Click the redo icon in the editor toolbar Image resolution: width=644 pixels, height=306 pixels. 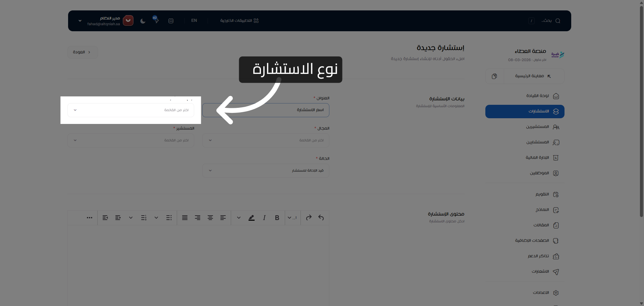coord(309,218)
